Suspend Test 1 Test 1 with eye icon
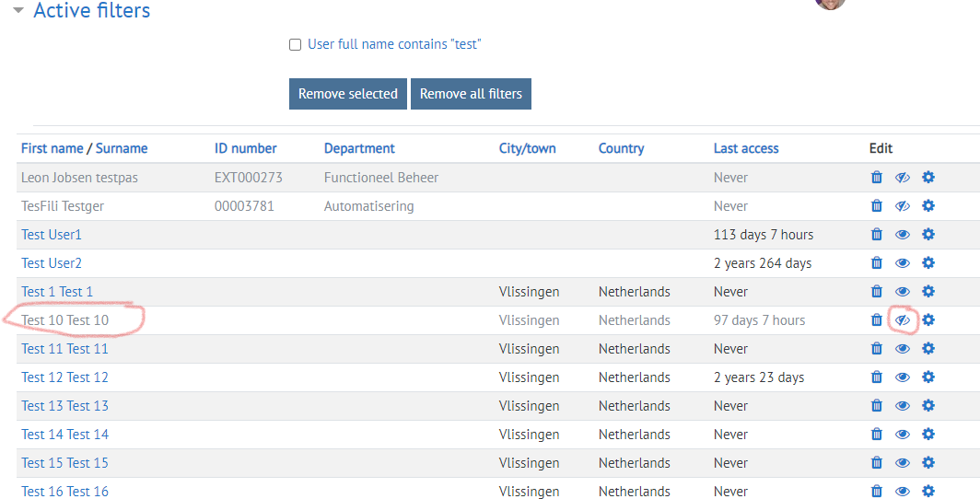Image resolution: width=980 pixels, height=499 pixels. (x=902, y=292)
